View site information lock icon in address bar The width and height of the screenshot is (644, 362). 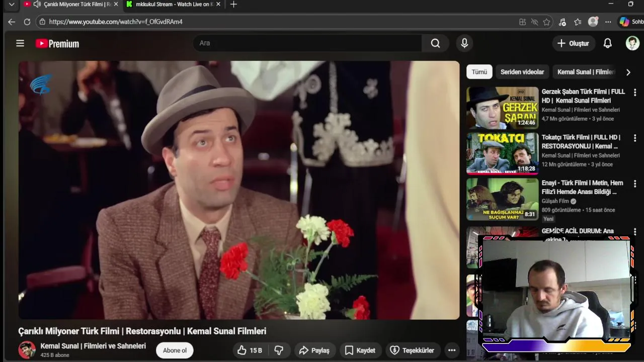coord(42,22)
